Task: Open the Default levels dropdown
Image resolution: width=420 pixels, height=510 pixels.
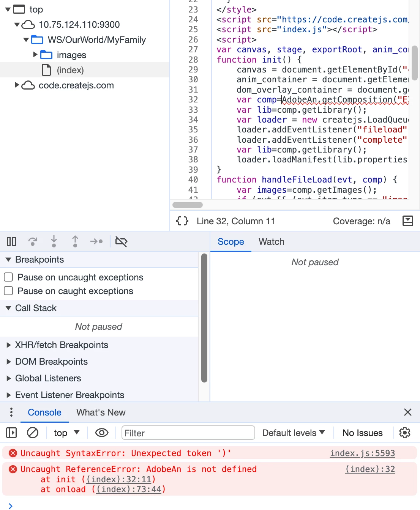Action: coord(294,433)
